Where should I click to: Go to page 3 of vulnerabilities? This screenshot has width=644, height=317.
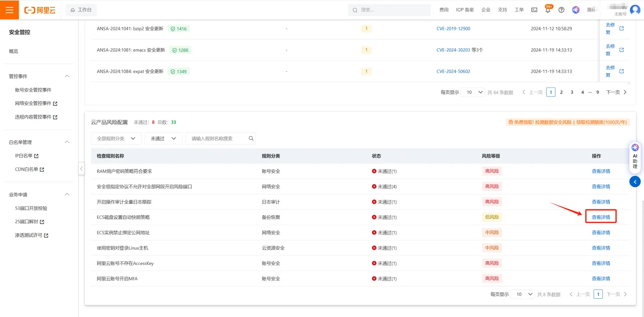click(572, 92)
